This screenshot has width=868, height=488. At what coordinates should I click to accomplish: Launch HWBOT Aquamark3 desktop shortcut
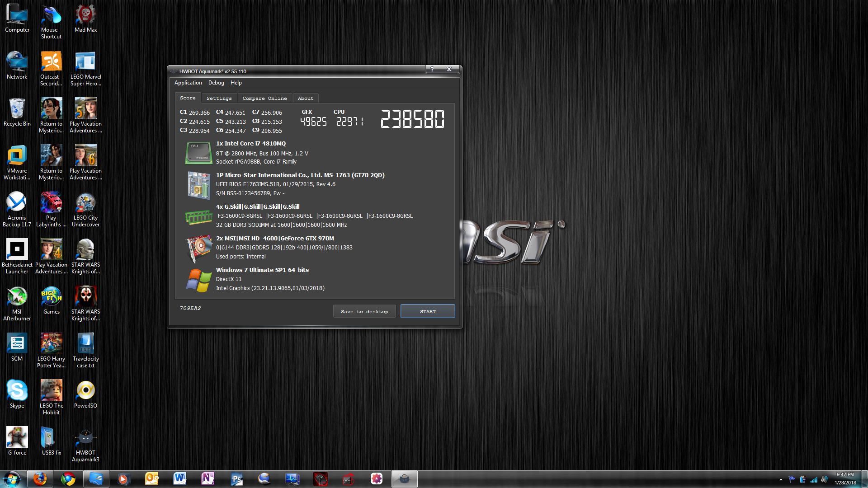pos(85,445)
